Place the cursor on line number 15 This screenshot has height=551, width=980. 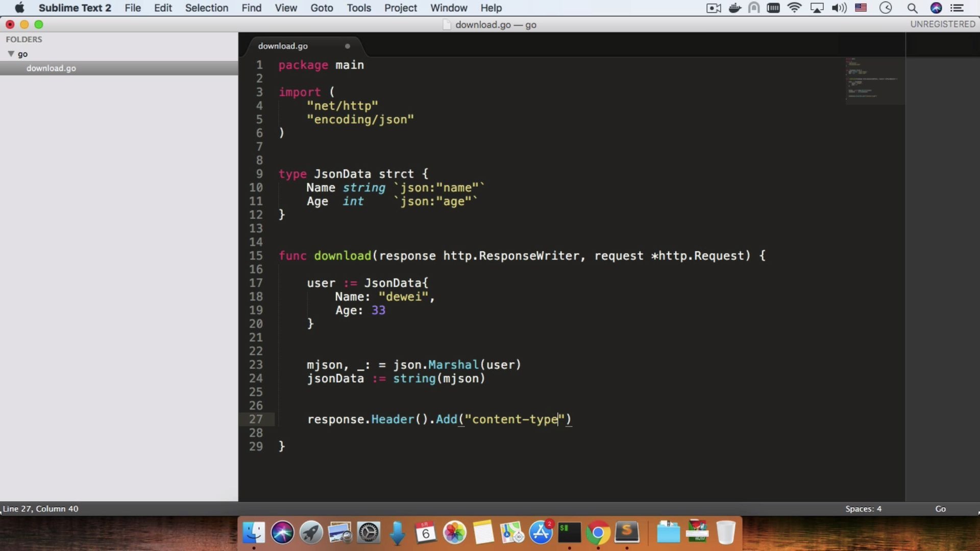(256, 256)
